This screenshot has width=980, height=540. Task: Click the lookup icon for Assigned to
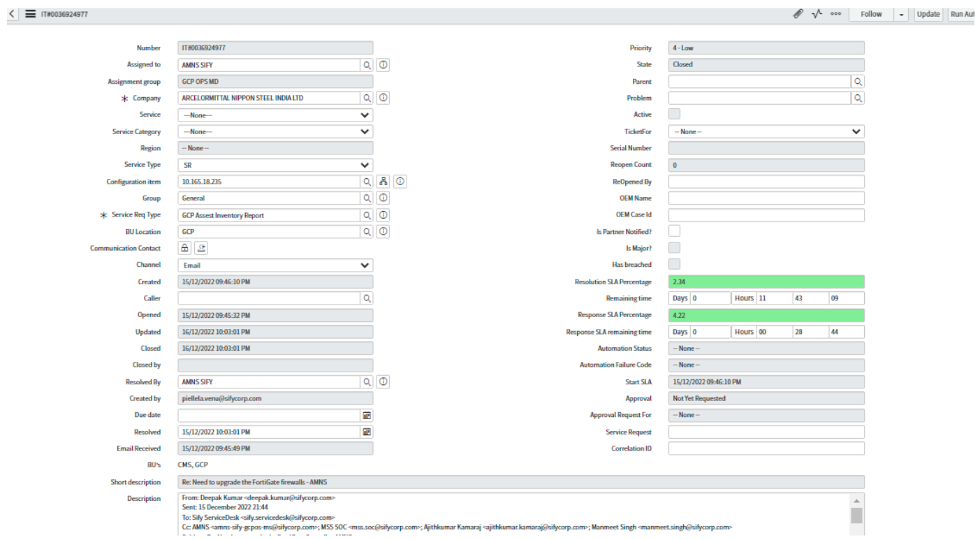[x=366, y=64]
